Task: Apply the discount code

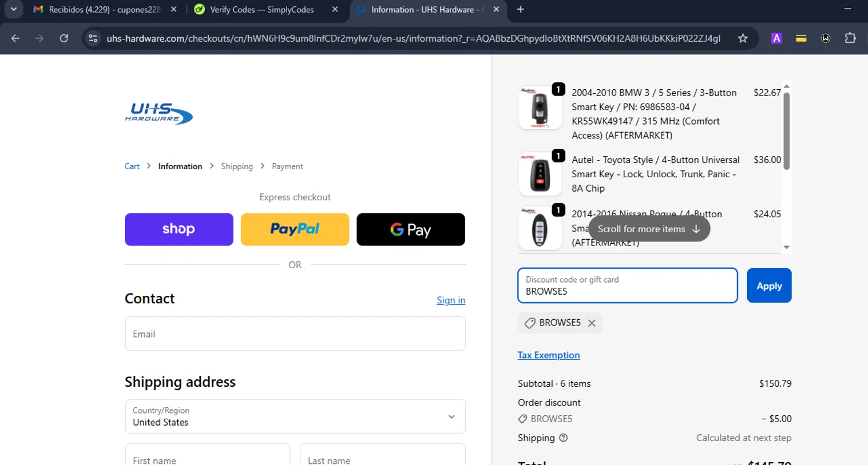Action: pos(769,285)
